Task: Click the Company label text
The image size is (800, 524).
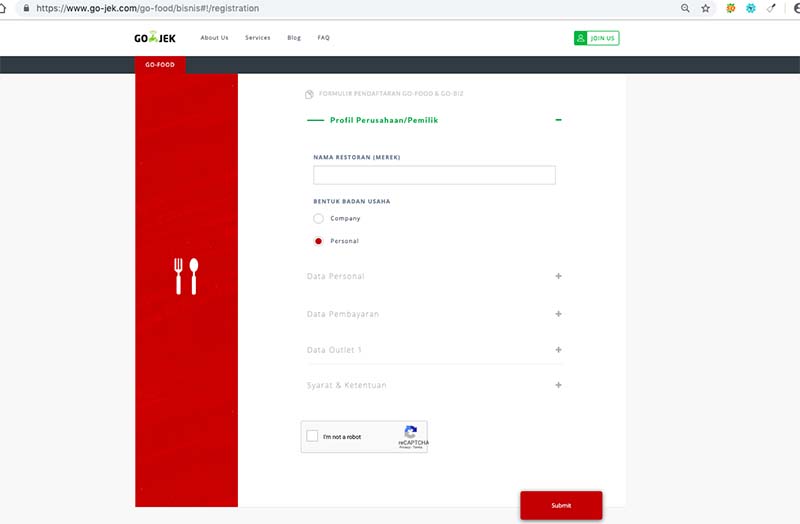Action: (345, 218)
